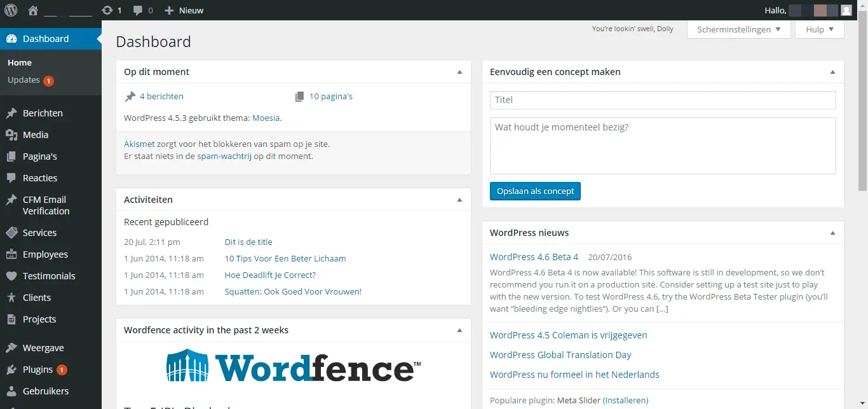The width and height of the screenshot is (868, 409).
Task: Open post 'Dit is de title'
Action: tap(248, 242)
